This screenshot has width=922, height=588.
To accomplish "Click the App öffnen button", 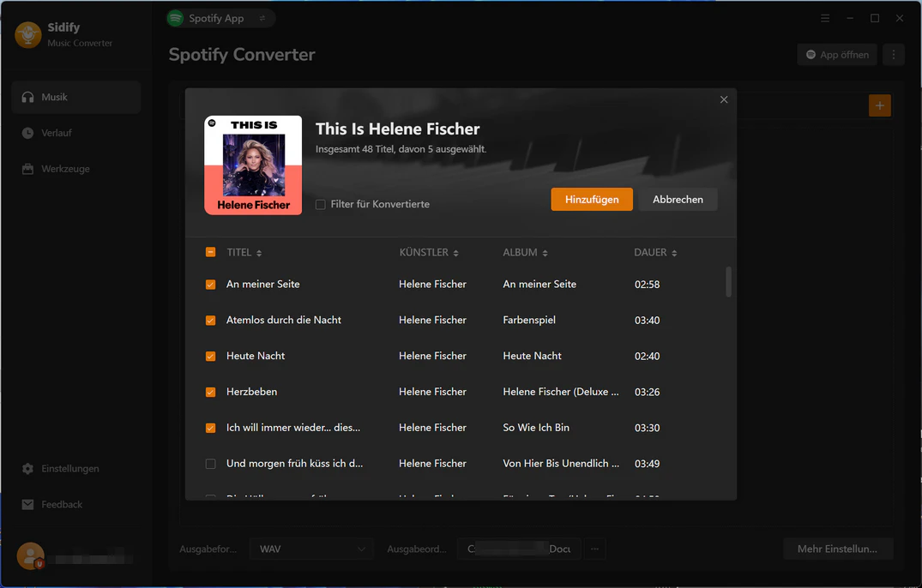I will point(837,55).
